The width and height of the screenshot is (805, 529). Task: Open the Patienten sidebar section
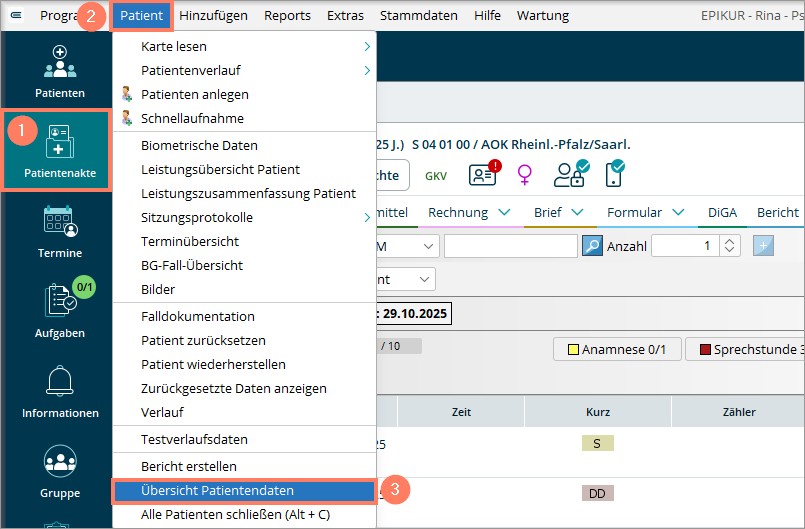tap(60, 72)
